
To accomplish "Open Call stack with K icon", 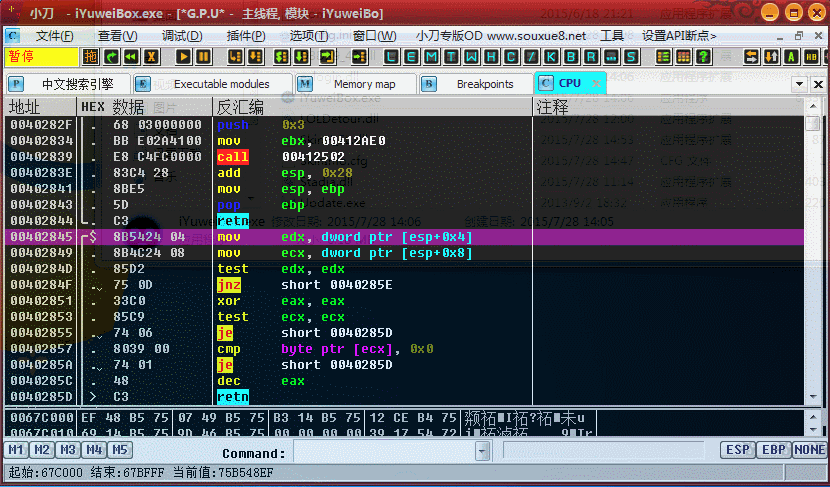I will pos(551,57).
